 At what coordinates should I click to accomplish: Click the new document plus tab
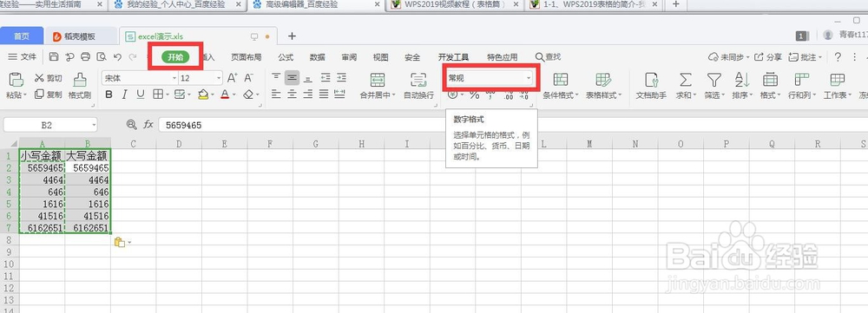tap(292, 36)
